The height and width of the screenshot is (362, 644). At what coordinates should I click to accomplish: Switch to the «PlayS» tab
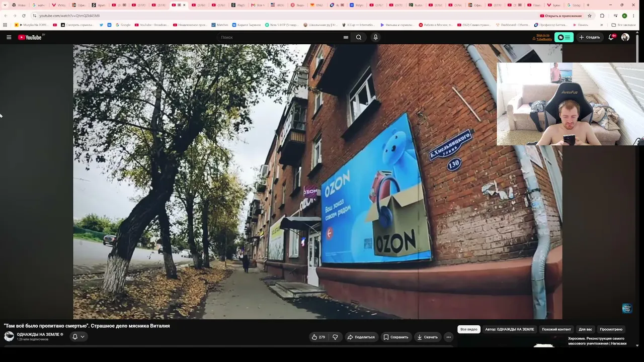pos(238,5)
